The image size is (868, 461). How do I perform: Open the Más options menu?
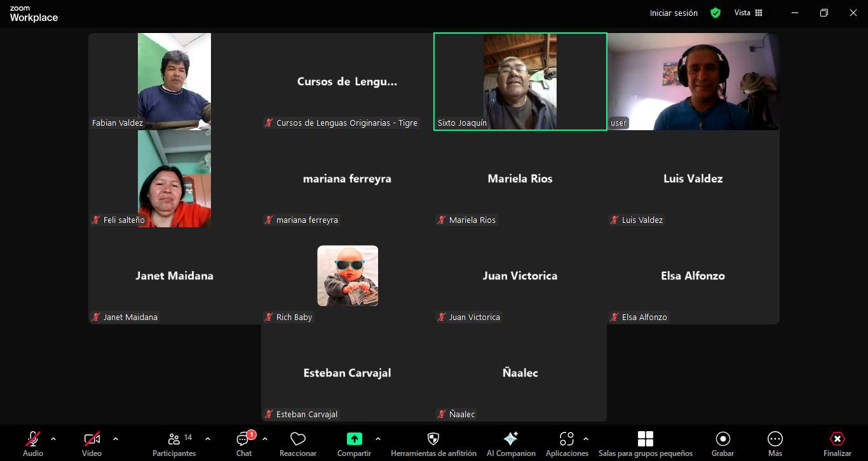(775, 443)
